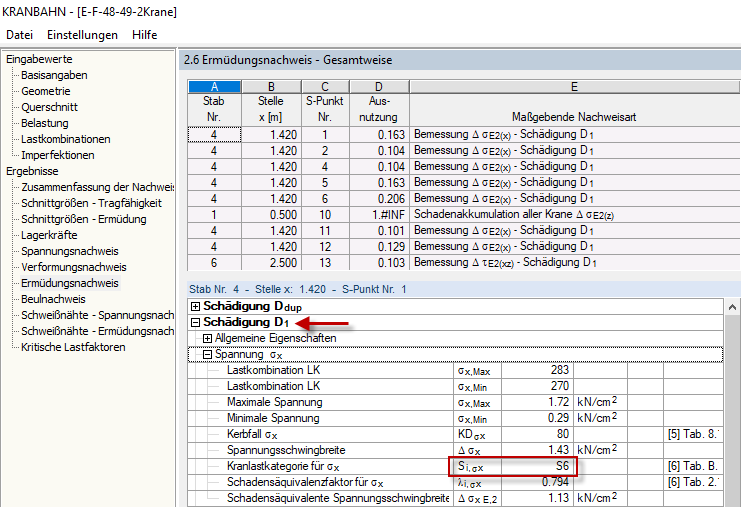Open the Hilfe menu
The image size is (741, 507).
coord(145,35)
